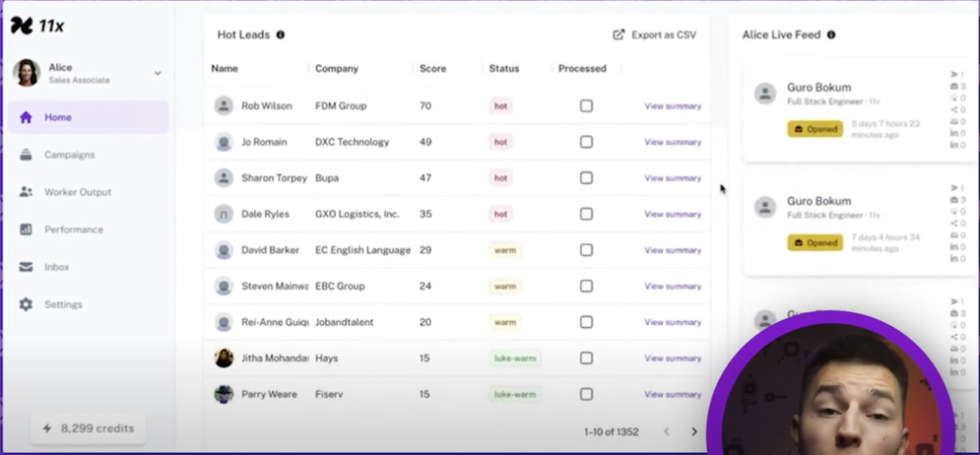Click Jitha Mohandas' profile photo

pyautogui.click(x=224, y=358)
